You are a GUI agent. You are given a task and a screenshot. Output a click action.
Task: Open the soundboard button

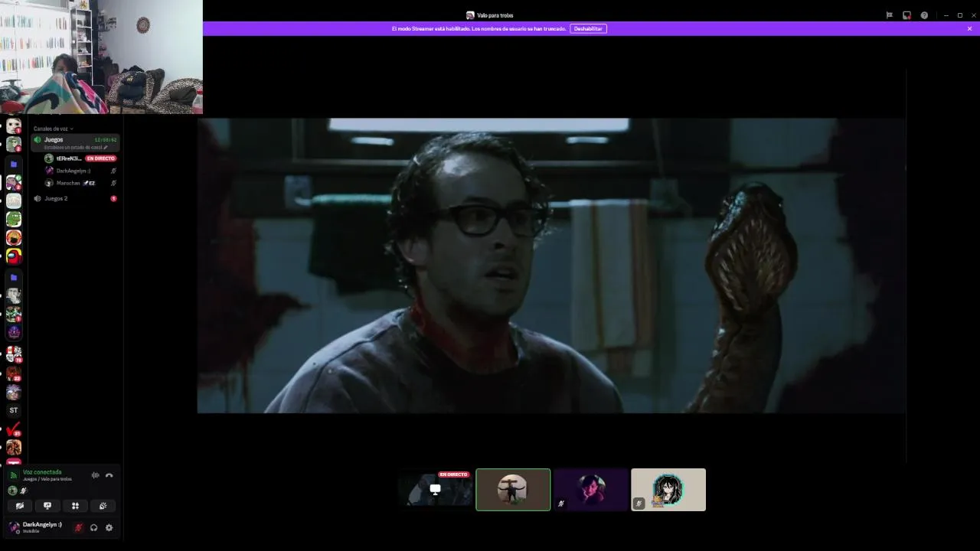point(103,506)
